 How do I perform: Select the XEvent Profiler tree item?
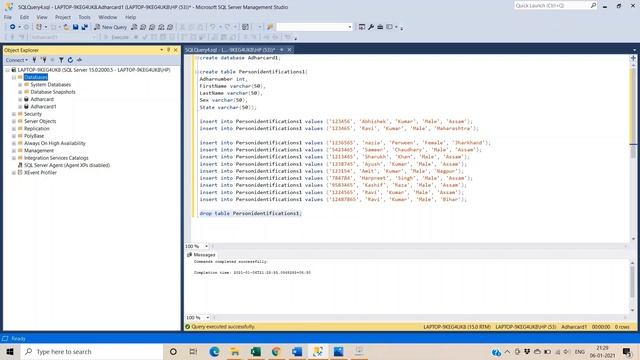coord(40,173)
